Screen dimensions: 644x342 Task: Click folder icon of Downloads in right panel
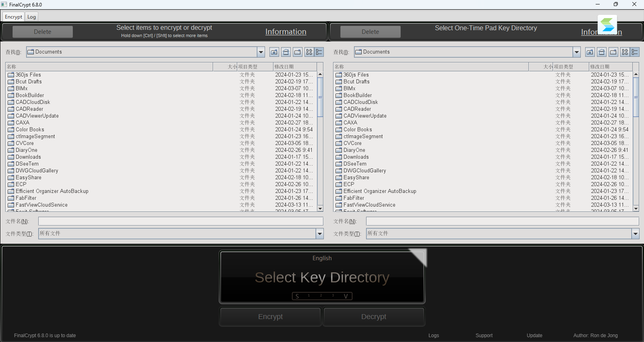point(339,157)
